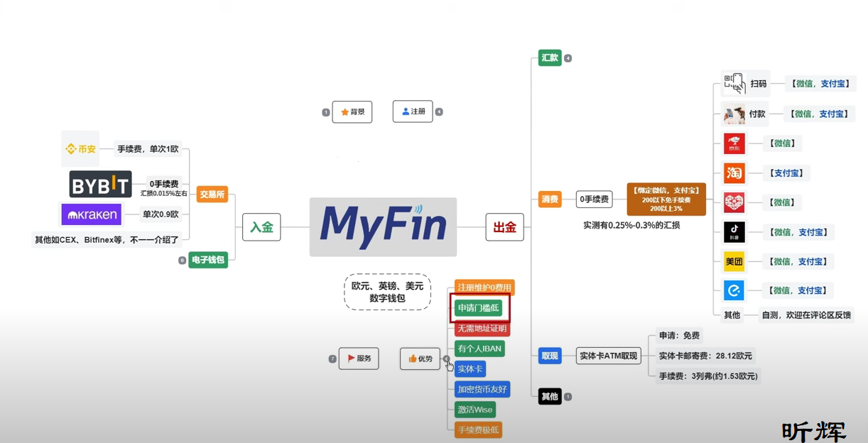
Task: Click the 服务 node
Action: click(359, 359)
